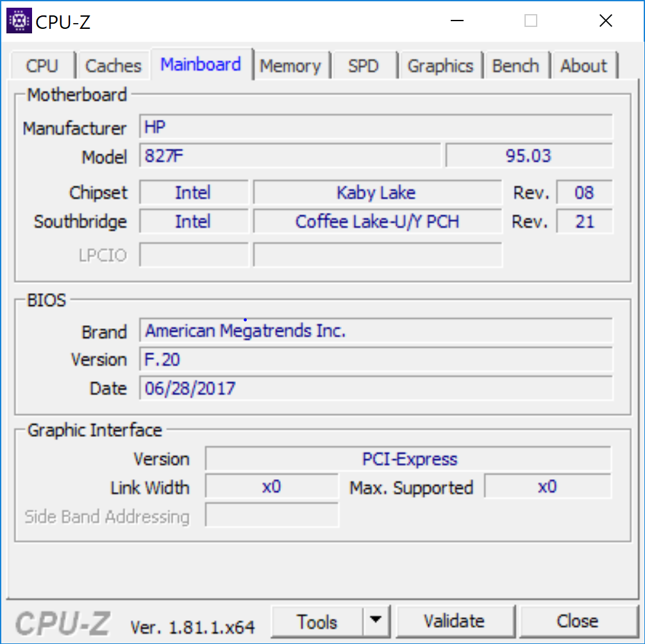645x644 pixels.
Task: Click the Max. Supported x0 field
Action: pyautogui.click(x=548, y=486)
